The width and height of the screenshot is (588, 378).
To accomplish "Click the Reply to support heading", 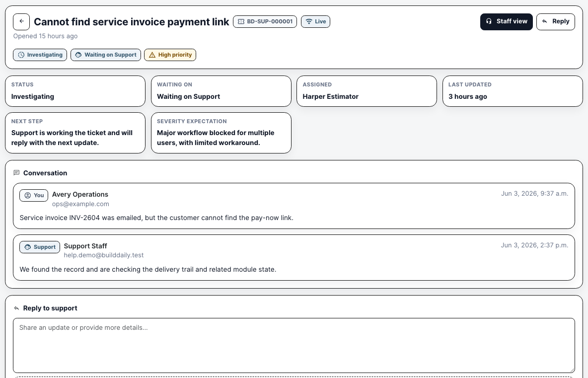I will pos(50,308).
